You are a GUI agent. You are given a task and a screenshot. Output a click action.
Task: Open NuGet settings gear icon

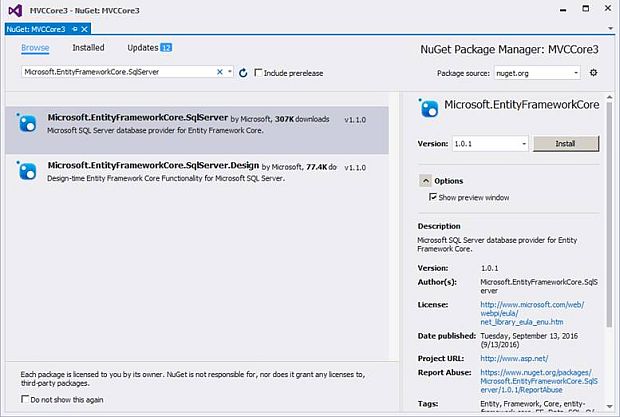tap(593, 73)
